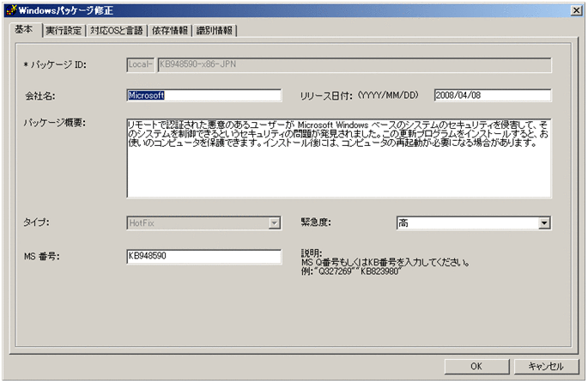Click the タイプ label

coord(36,222)
